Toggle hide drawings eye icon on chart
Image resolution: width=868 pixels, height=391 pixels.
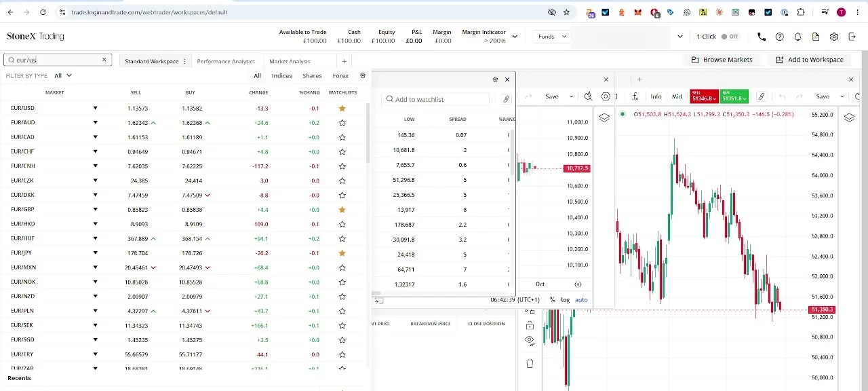pos(530,340)
